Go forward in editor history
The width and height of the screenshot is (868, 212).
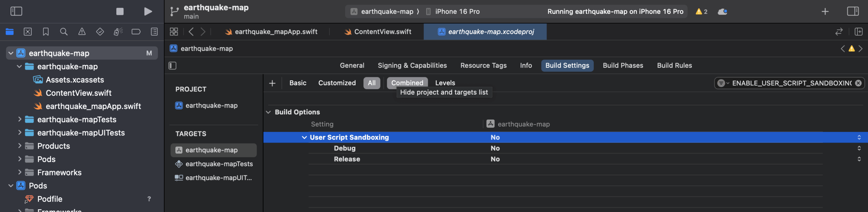click(203, 31)
